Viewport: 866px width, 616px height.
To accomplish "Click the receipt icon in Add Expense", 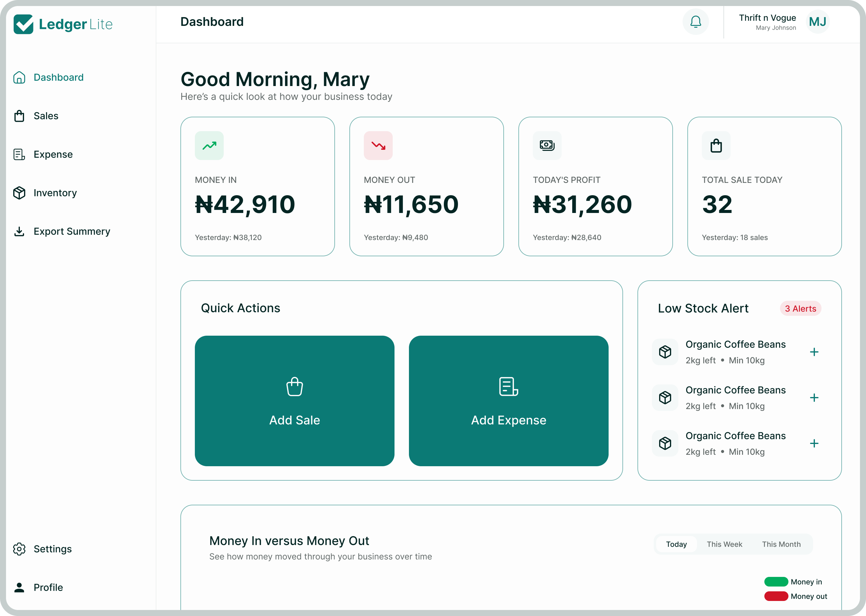I will [x=508, y=387].
